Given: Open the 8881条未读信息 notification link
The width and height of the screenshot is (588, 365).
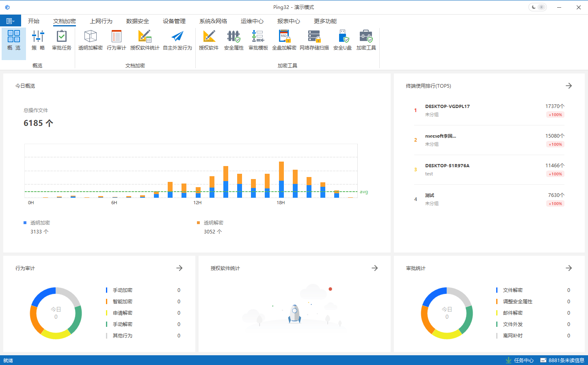Looking at the screenshot, I should tap(562, 360).
